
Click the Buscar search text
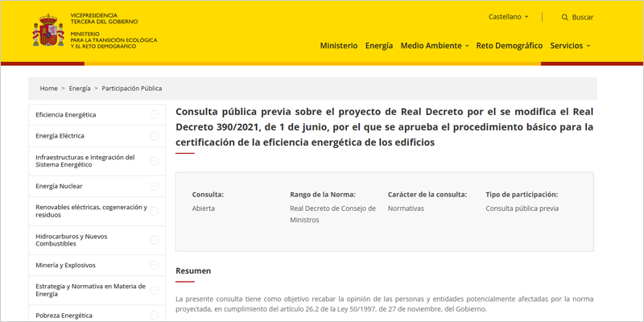click(x=583, y=17)
